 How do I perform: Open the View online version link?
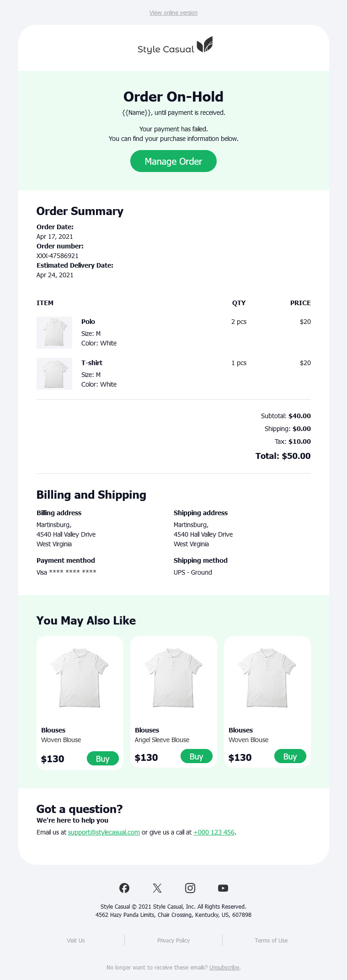click(173, 13)
